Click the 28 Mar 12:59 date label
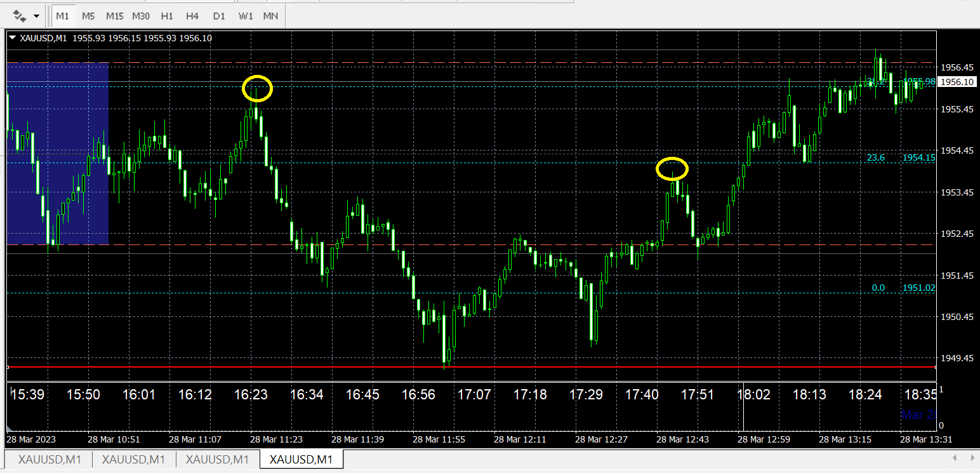Image resolution: width=980 pixels, height=473 pixels. pyautogui.click(x=764, y=439)
